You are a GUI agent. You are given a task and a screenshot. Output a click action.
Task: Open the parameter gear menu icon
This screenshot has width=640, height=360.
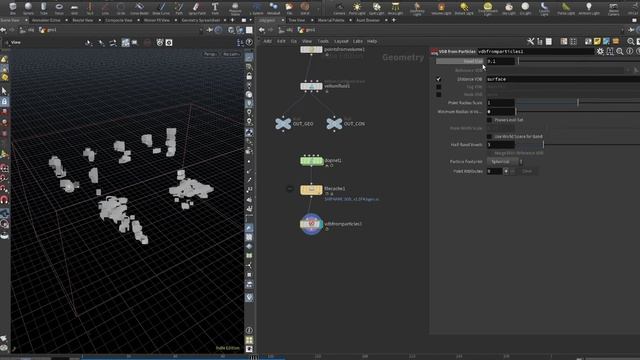click(600, 51)
